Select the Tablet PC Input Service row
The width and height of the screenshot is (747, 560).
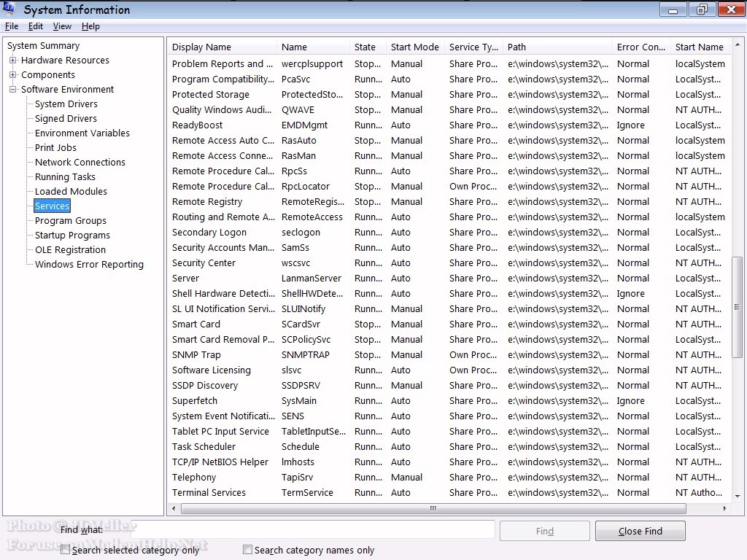(449, 432)
